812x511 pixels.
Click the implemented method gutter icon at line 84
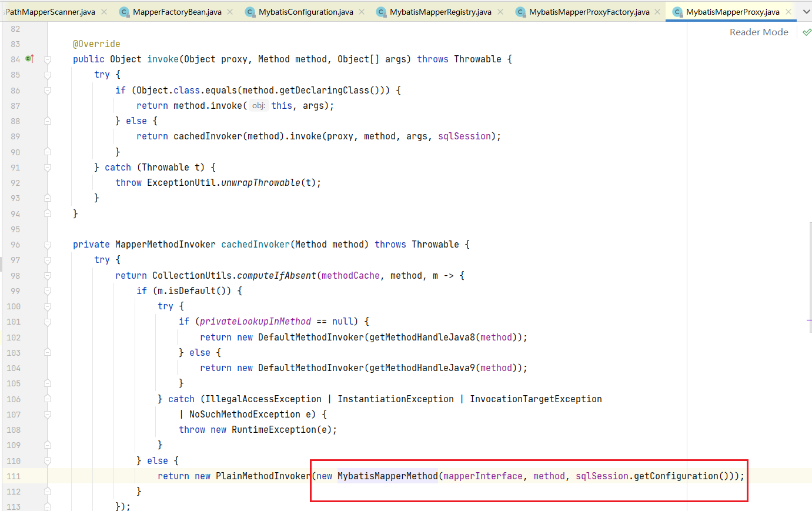pos(30,59)
